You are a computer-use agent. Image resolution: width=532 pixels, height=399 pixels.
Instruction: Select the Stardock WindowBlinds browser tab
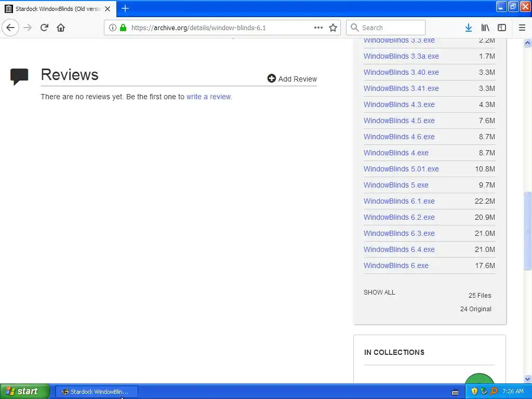click(x=58, y=8)
